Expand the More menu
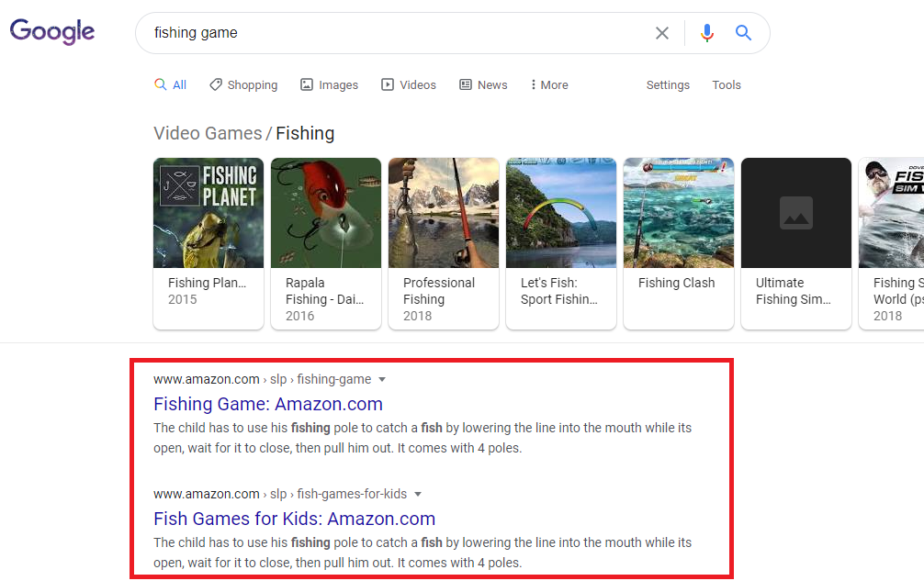The height and width of the screenshot is (581, 924). 549,84
